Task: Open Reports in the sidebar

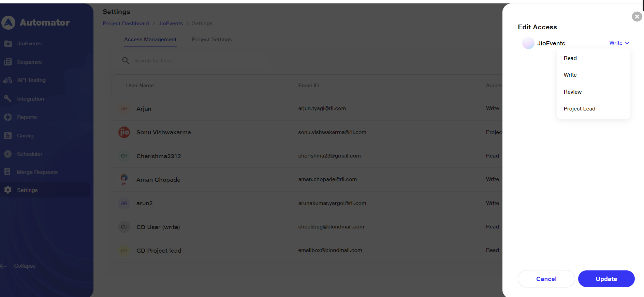Action: click(x=27, y=117)
